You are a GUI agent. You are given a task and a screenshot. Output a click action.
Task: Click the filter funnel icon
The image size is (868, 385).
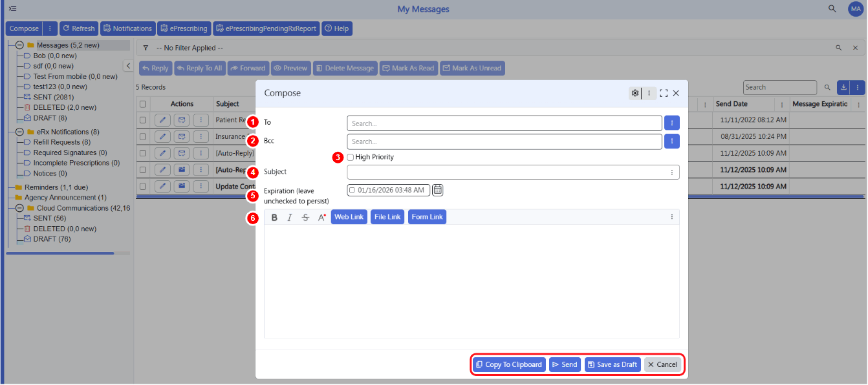[146, 48]
